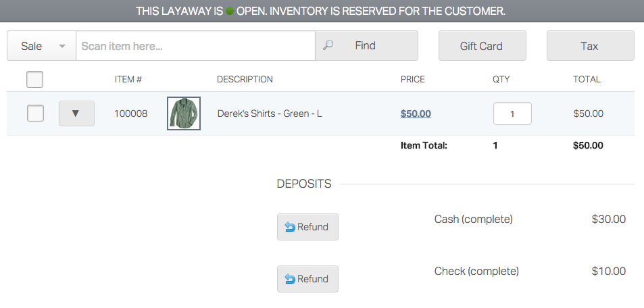This screenshot has height=308, width=644.
Task: Open the Sale type dropdown
Action: [42, 46]
